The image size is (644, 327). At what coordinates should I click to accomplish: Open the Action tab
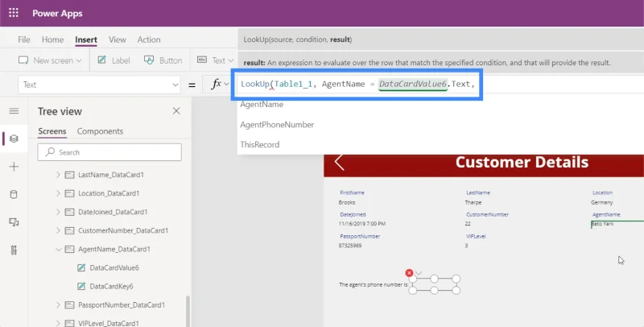149,39
